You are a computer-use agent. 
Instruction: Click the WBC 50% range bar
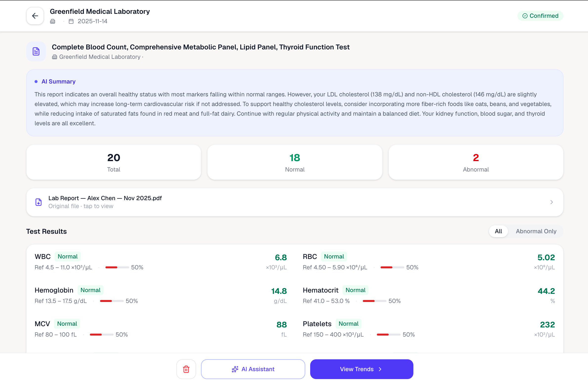pos(117,267)
